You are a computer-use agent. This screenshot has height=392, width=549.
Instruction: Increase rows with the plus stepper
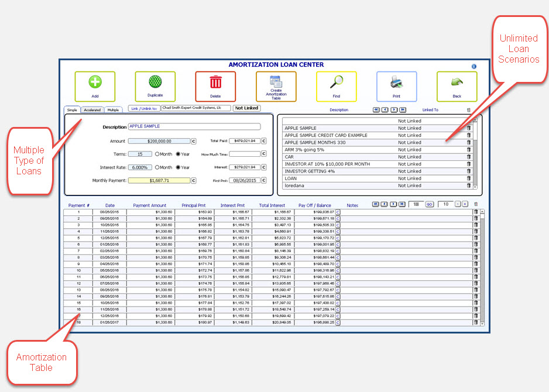click(x=465, y=204)
